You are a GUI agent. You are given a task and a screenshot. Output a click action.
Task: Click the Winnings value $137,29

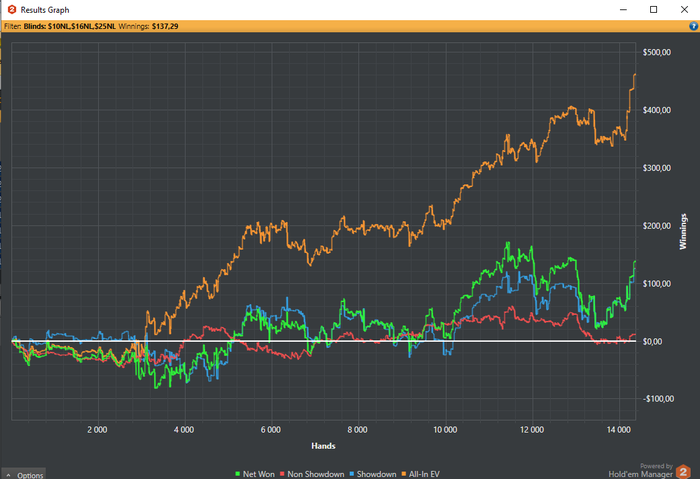tap(165, 26)
